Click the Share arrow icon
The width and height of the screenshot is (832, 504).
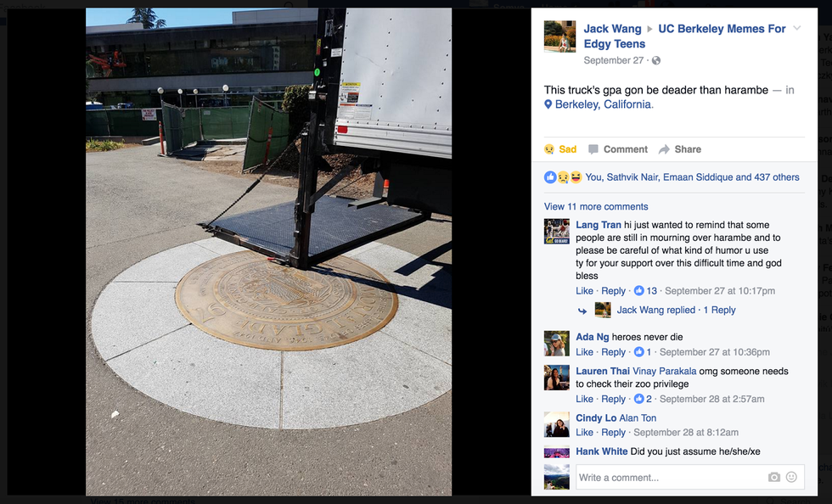click(x=664, y=149)
